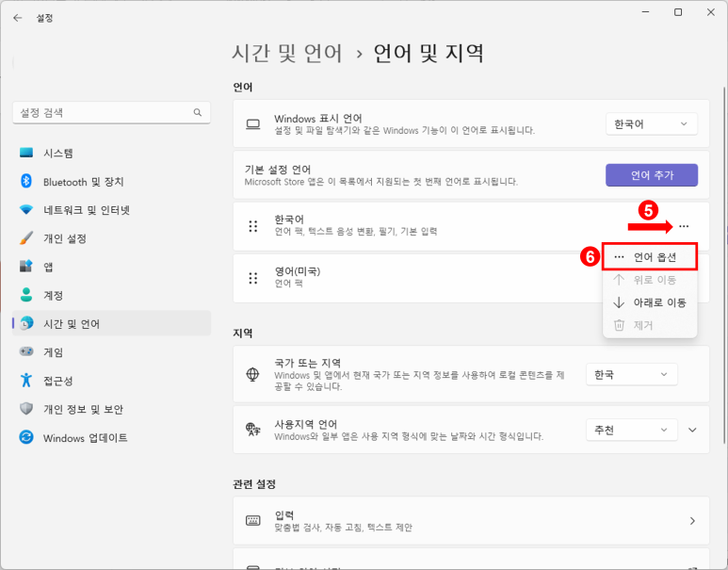Open 입력 settings via right chevron
This screenshot has height=570, width=728.
pos(692,521)
